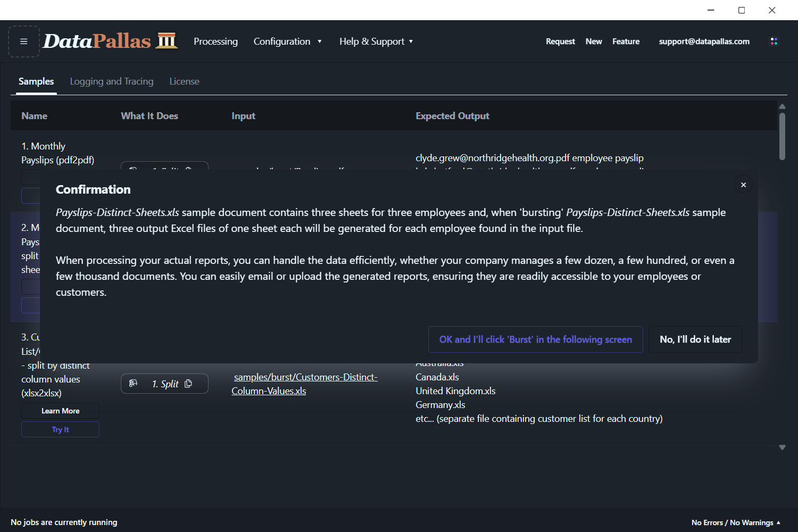Click the DataPallas logo
Viewport: 798px width, 532px height.
pos(110,41)
